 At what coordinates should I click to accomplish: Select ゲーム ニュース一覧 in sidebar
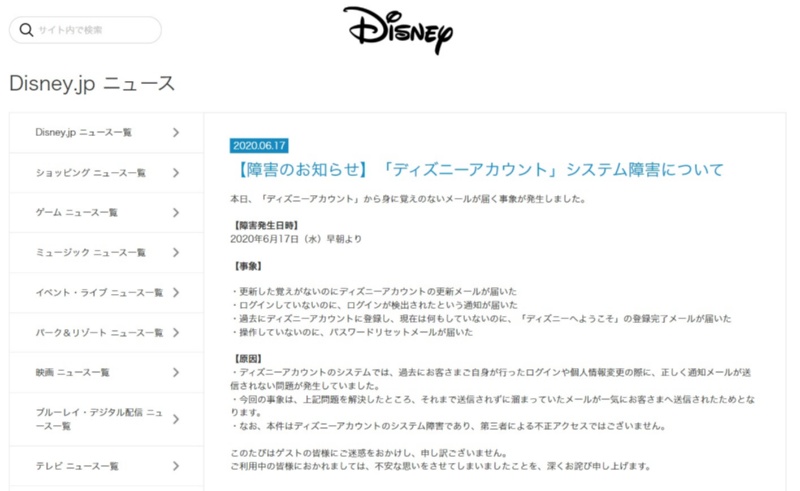click(x=77, y=213)
